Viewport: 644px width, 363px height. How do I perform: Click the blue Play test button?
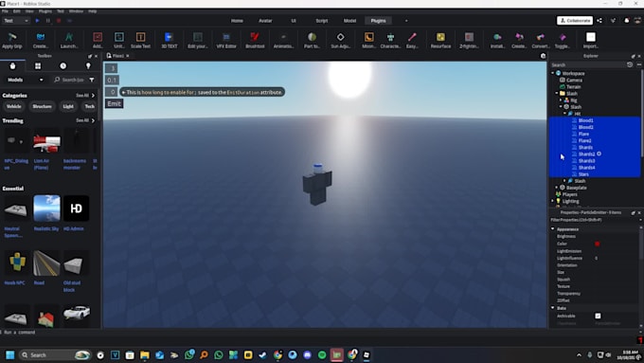click(x=37, y=21)
